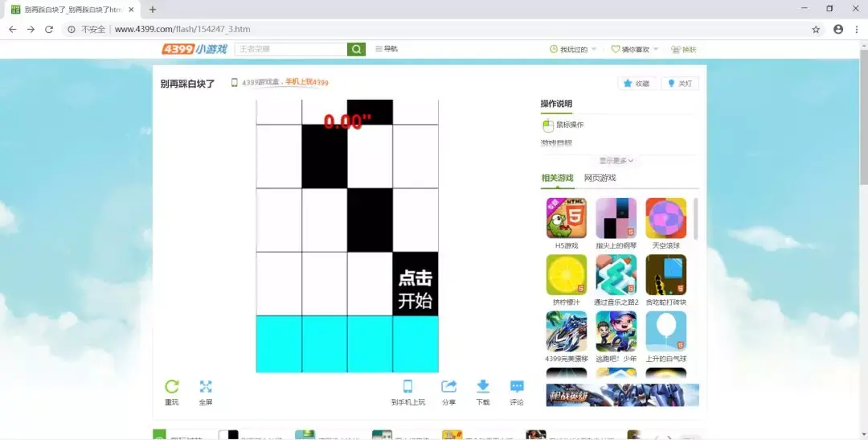
Task: Click the 别再踩白块了 game title
Action: coord(187,84)
